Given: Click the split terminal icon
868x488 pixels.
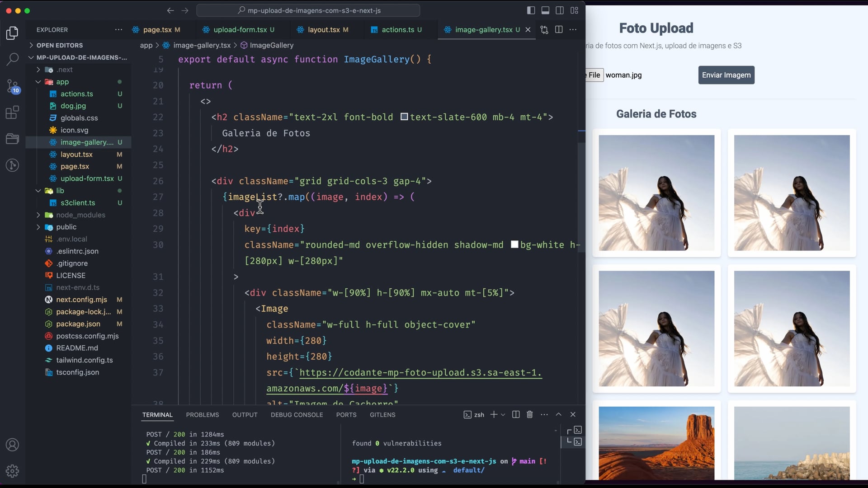Looking at the screenshot, I should 516,415.
